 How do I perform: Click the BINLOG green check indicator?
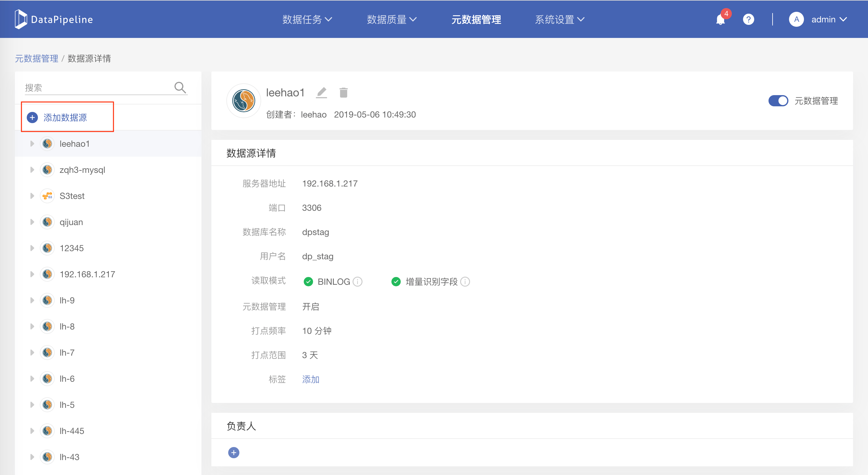pyautogui.click(x=308, y=282)
